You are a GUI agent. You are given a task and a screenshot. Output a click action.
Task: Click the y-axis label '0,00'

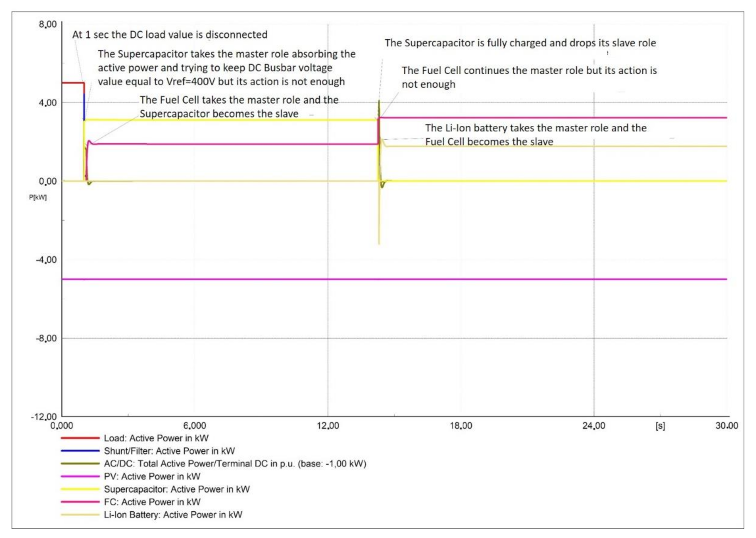[x=48, y=181]
